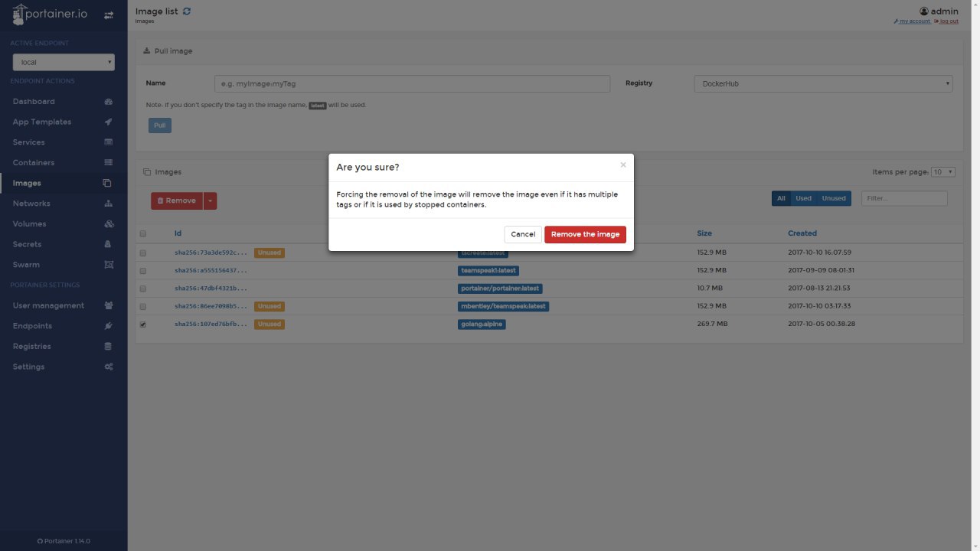This screenshot has width=980, height=551.
Task: Uncheck the sha256:107ed76bfb image row checkbox
Action: (142, 324)
